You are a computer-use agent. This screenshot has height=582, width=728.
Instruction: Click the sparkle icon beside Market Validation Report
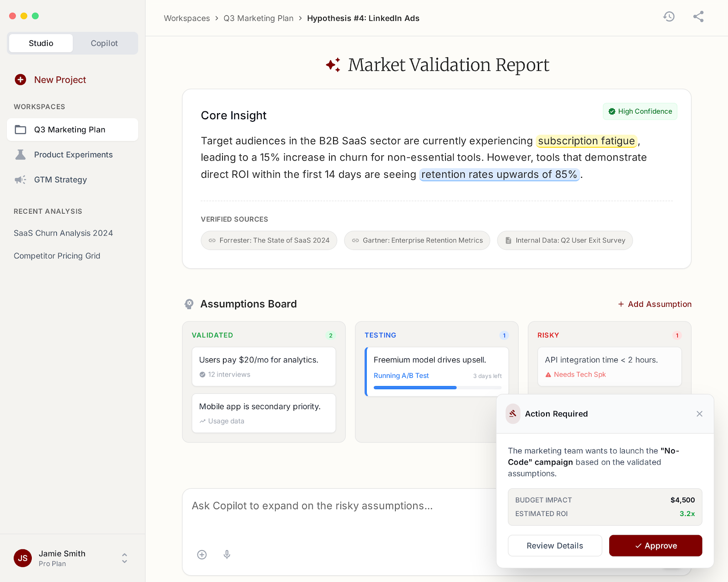pyautogui.click(x=332, y=65)
